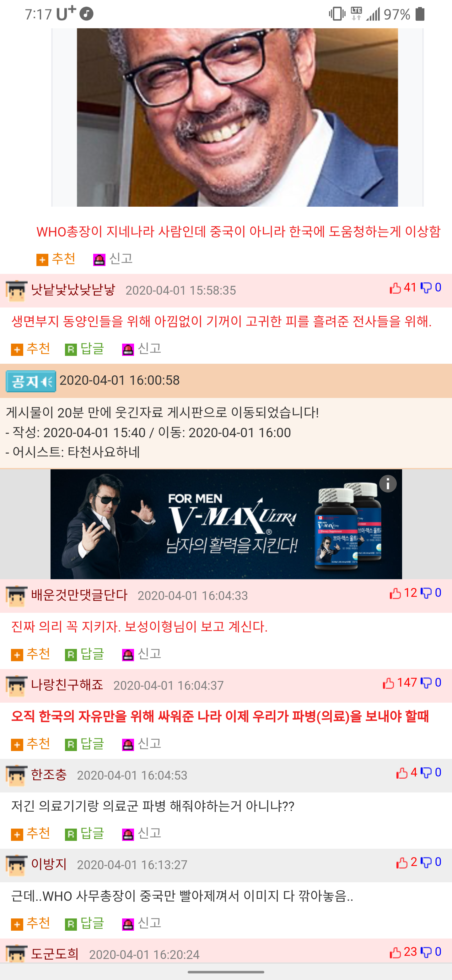The height and width of the screenshot is (980, 452).
Task: Tap thumbs-up on 낫낱낮났낮낟낳's comment
Action: click(x=395, y=288)
